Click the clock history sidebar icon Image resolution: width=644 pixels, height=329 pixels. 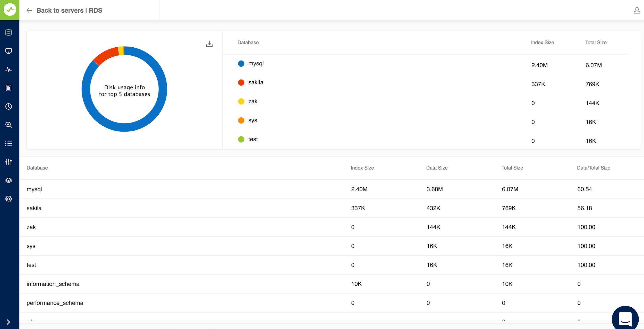point(9,107)
